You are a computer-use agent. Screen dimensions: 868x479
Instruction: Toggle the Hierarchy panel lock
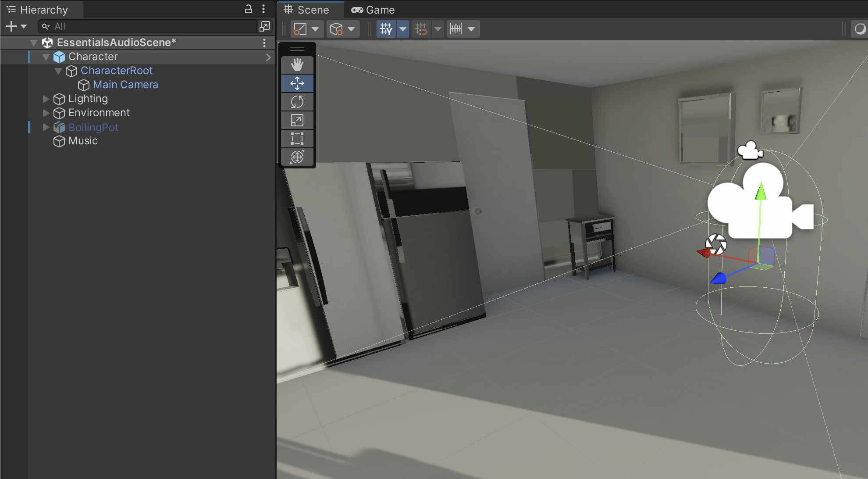point(248,9)
